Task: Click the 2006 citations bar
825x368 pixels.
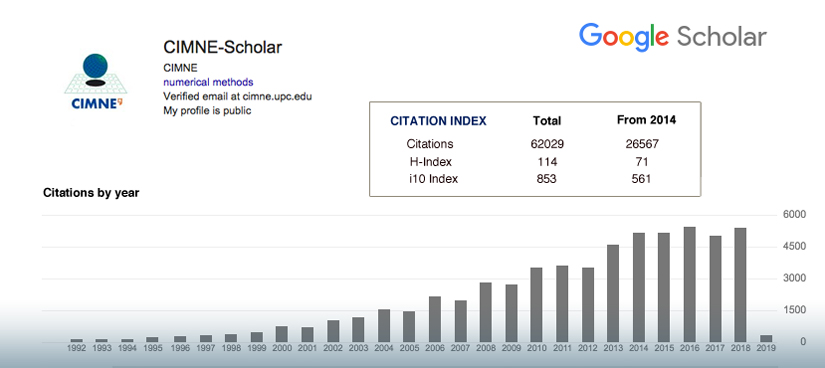Action: 435,319
